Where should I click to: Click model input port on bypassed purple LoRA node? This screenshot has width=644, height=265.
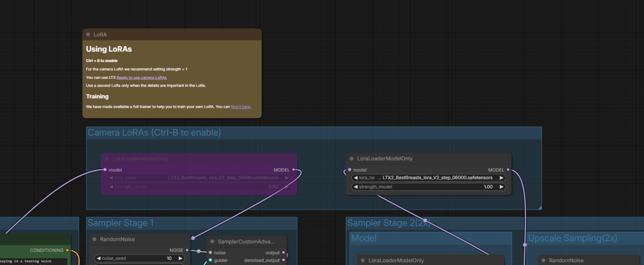[x=105, y=170]
